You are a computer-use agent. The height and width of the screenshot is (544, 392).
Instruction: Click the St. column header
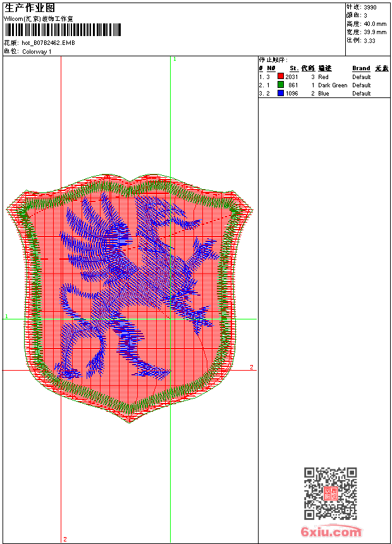point(293,68)
